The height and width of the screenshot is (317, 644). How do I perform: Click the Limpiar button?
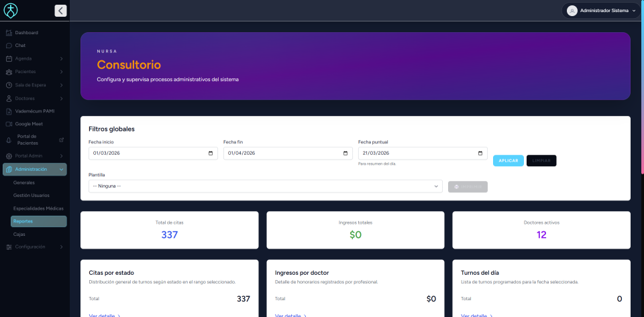(x=541, y=161)
